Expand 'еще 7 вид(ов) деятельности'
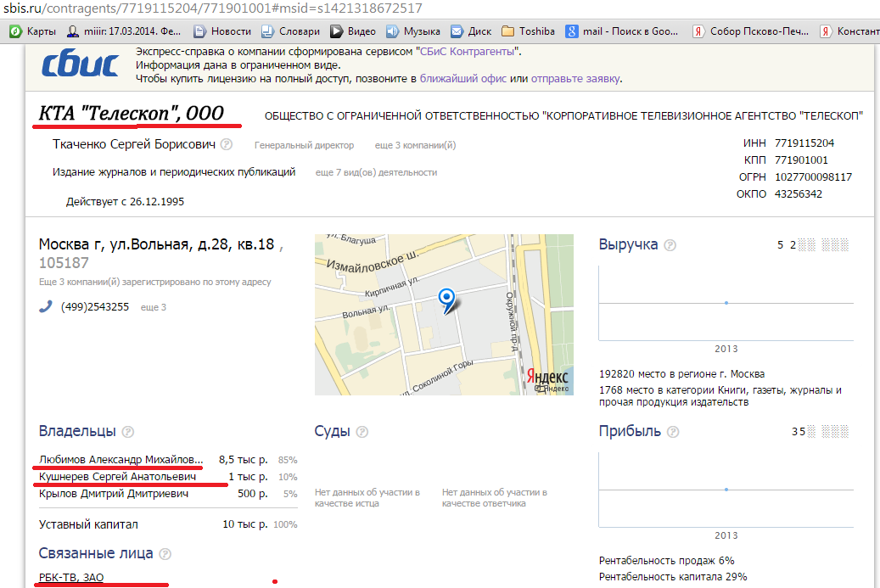The width and height of the screenshot is (880, 588). [376, 172]
